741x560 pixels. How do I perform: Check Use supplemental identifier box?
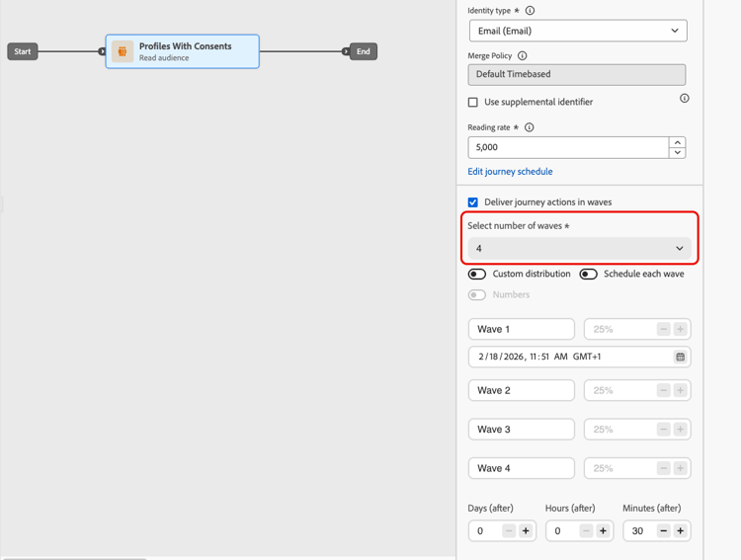pyautogui.click(x=472, y=102)
